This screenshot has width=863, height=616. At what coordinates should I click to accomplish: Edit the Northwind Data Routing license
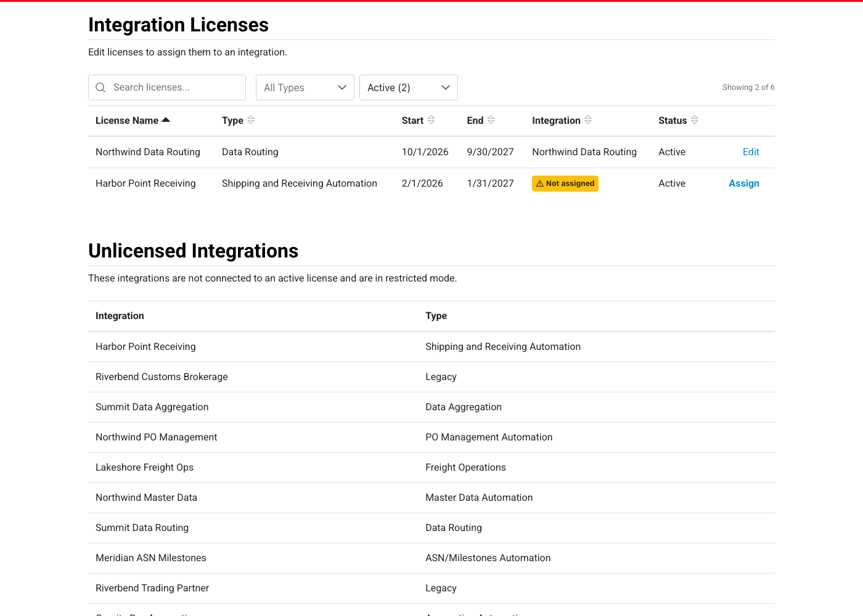(751, 152)
